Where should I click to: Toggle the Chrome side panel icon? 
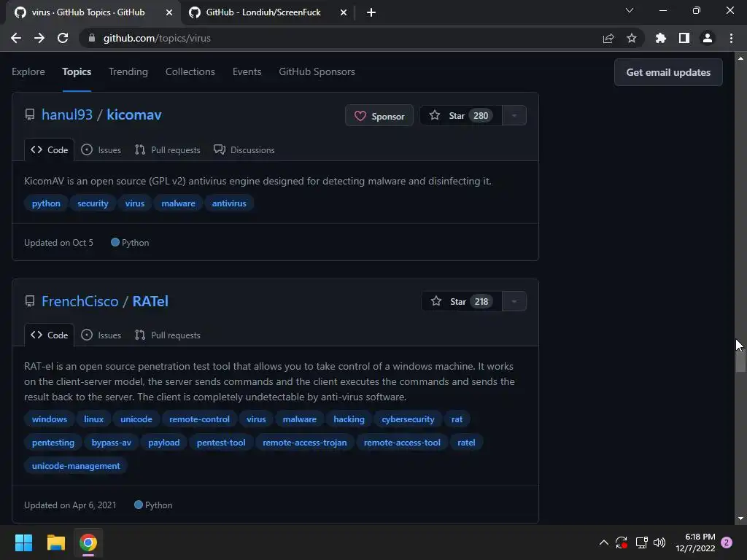pyautogui.click(x=684, y=38)
